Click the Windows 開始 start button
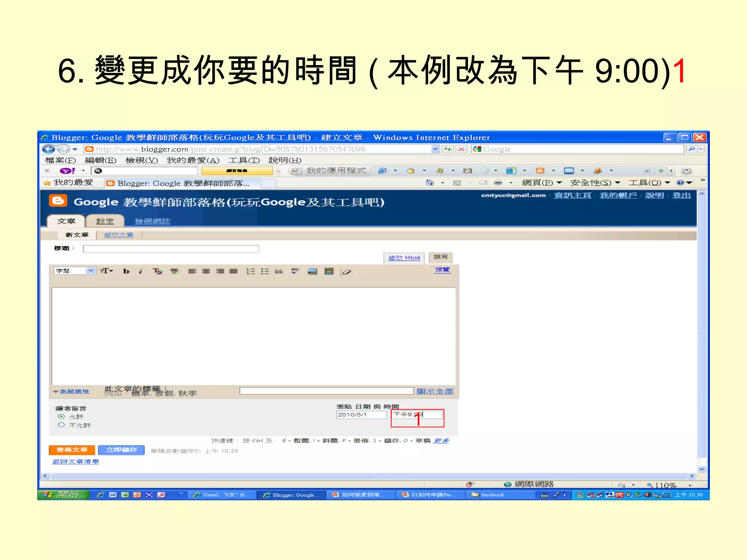 click(64, 495)
